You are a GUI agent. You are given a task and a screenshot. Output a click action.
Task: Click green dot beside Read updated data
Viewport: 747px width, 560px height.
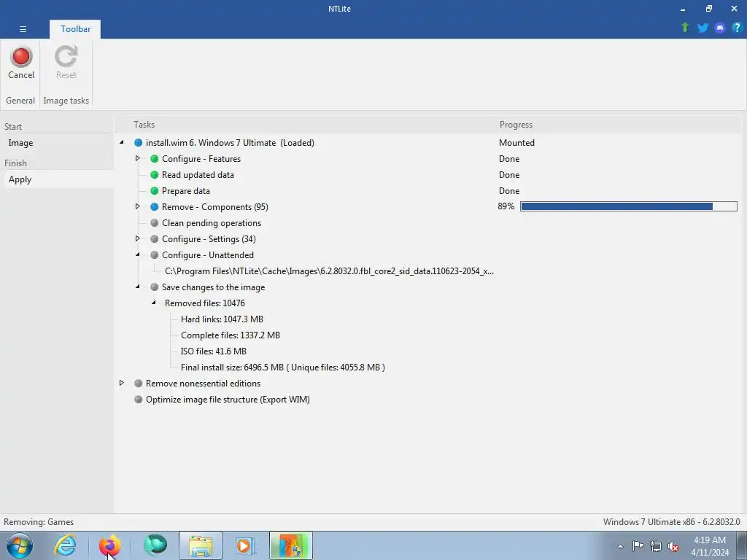pos(155,175)
